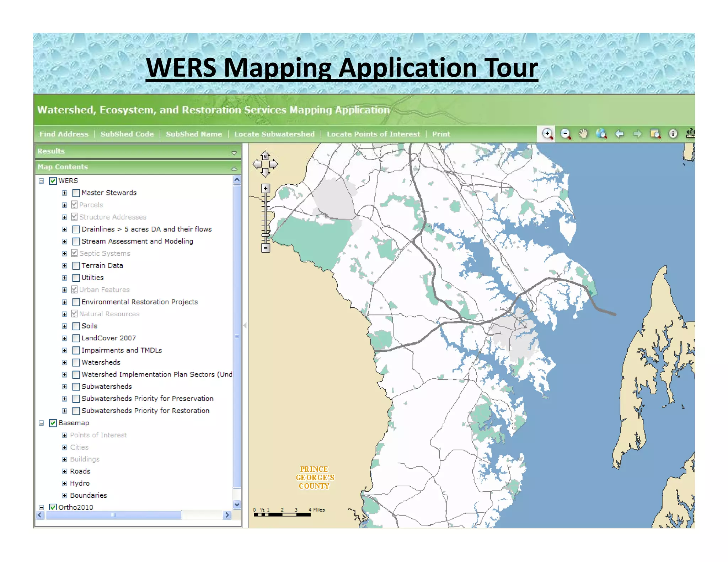Enable the Soils layer
This screenshot has width=728, height=562.
coord(76,326)
